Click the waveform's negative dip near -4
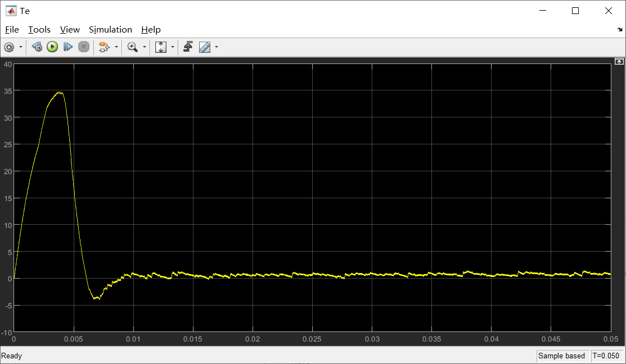The image size is (626, 364). [x=97, y=297]
